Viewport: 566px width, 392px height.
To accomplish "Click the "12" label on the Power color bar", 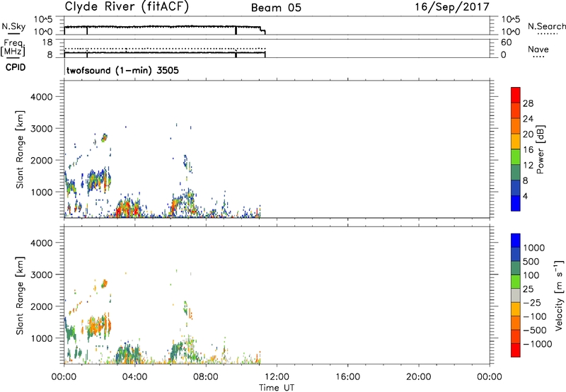I will 528,166.
